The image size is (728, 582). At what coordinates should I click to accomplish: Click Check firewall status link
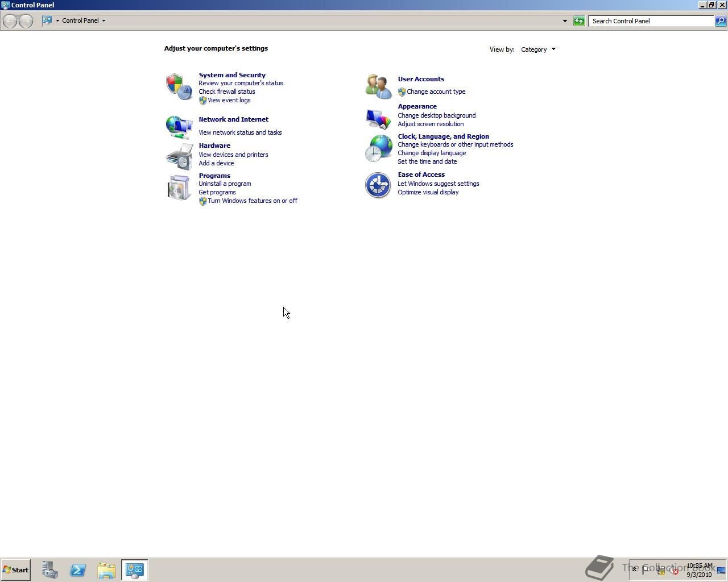tap(227, 92)
